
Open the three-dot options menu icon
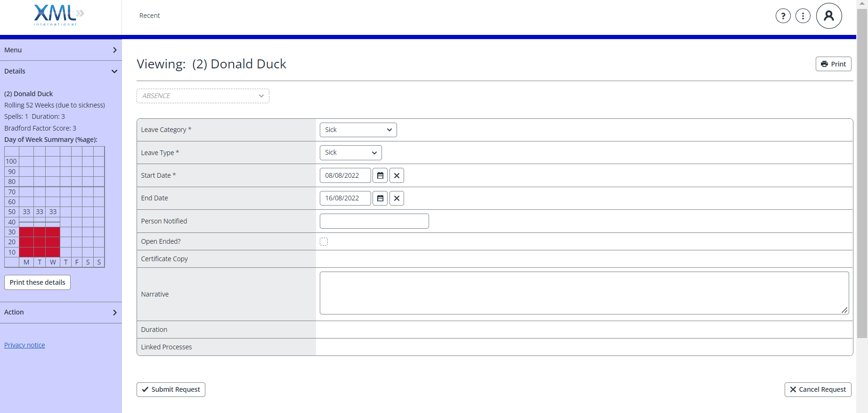803,16
